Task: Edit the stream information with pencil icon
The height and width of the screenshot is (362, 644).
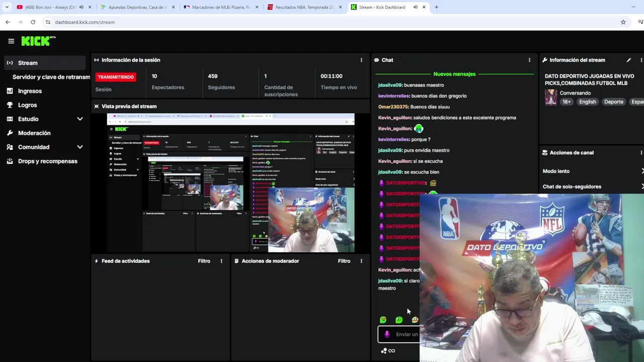Action: 629,60
